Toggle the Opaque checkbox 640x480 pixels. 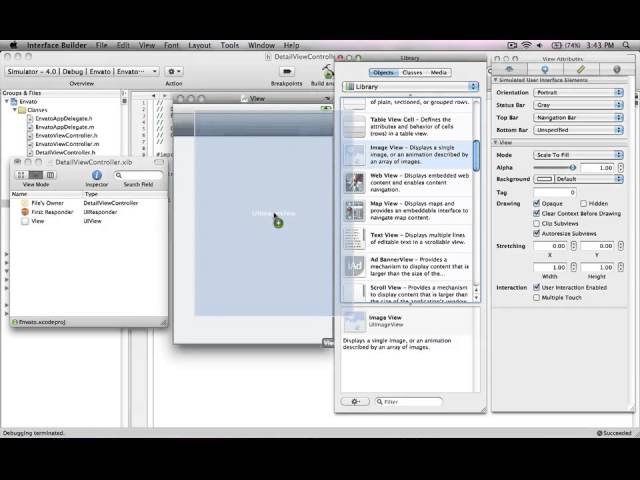[x=536, y=203]
